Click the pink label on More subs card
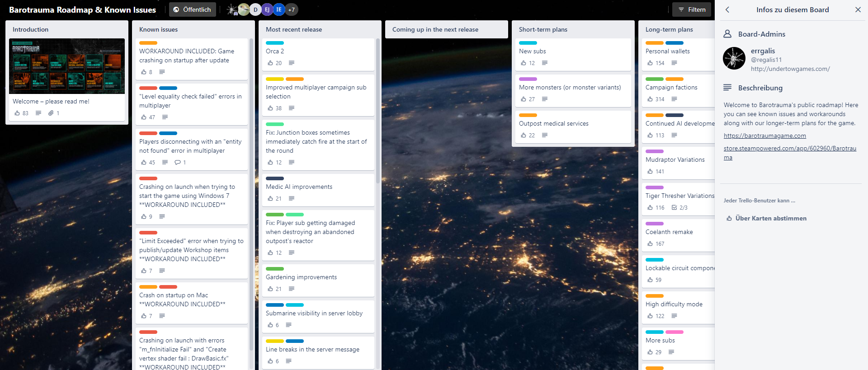Screen dimensions: 868x370 [x=675, y=332]
